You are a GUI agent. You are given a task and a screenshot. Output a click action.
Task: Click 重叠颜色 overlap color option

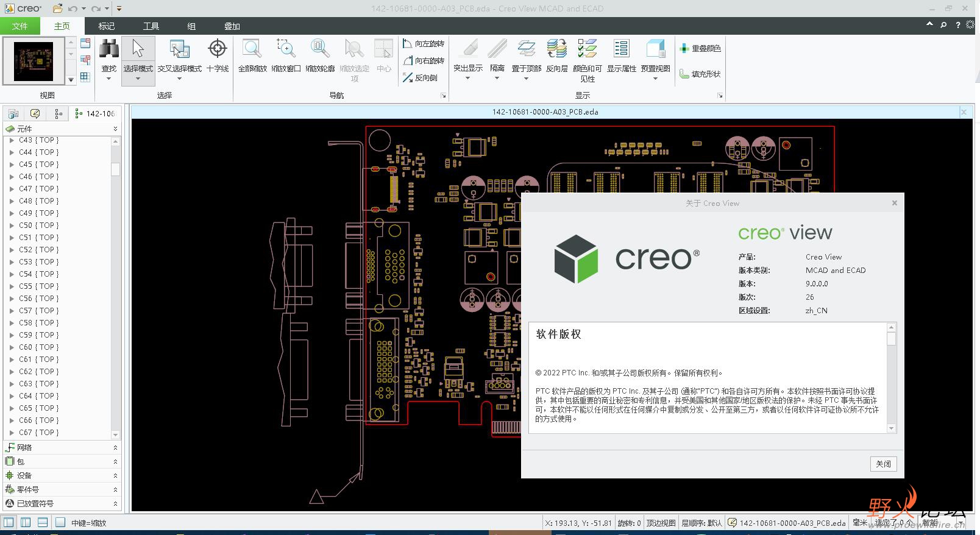tap(700, 48)
